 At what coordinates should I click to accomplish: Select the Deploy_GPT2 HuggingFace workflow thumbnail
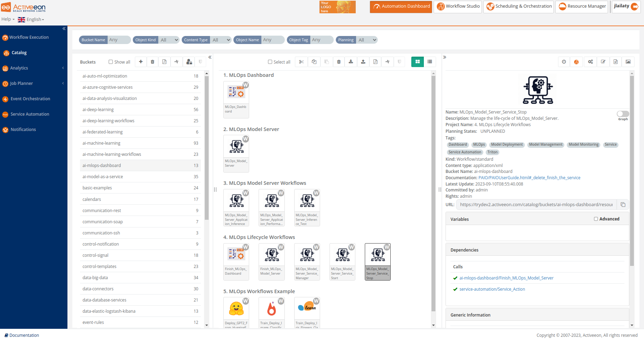236,313
